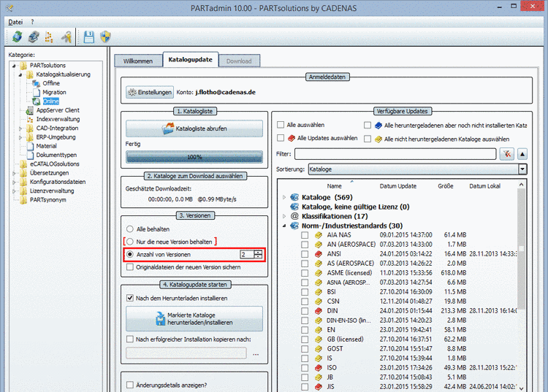548x392 pixels.
Task: Select the Alle behalten radio button
Action: pos(130,229)
